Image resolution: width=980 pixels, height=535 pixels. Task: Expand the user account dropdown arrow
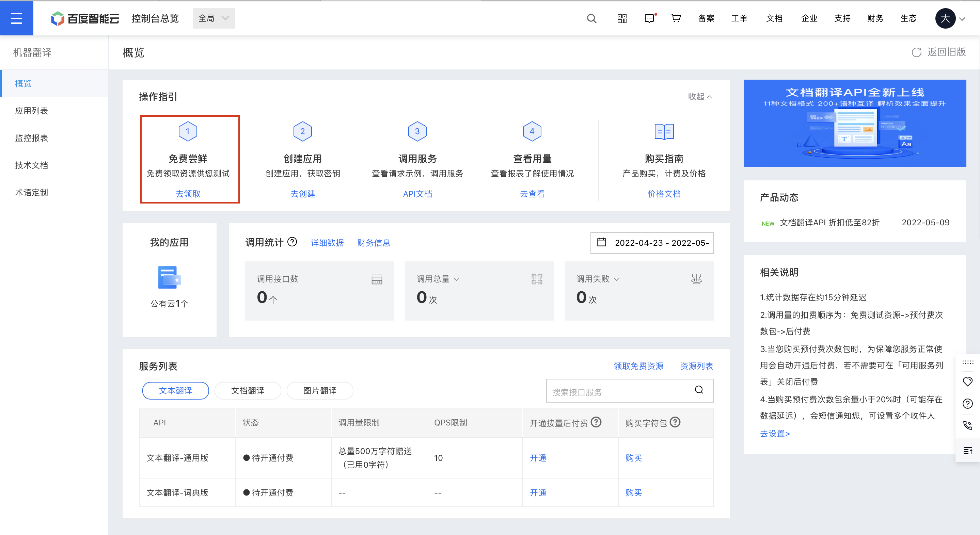point(962,19)
